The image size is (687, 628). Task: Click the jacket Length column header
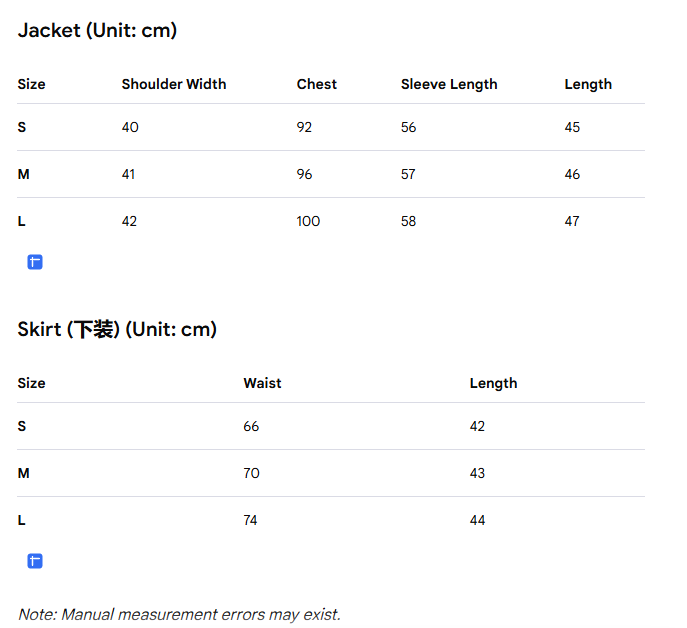pyautogui.click(x=588, y=84)
